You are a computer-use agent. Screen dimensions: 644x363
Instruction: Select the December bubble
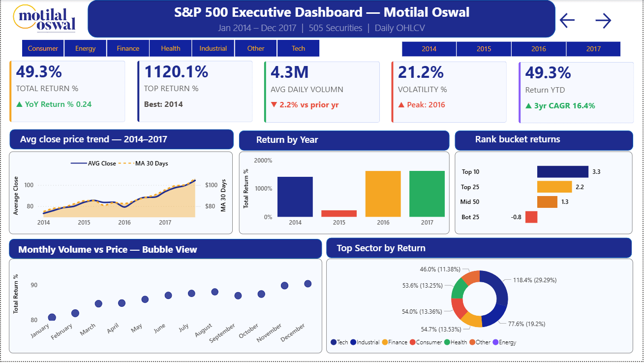pos(308,284)
